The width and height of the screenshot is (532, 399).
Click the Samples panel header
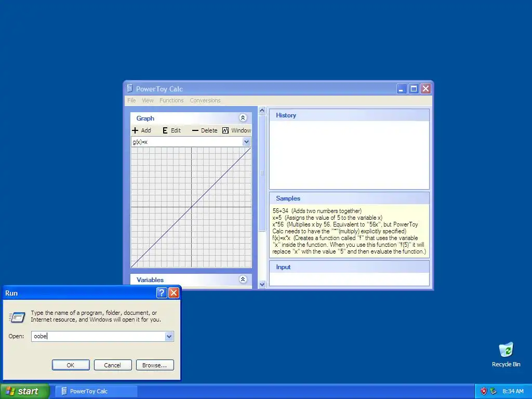[349, 198]
